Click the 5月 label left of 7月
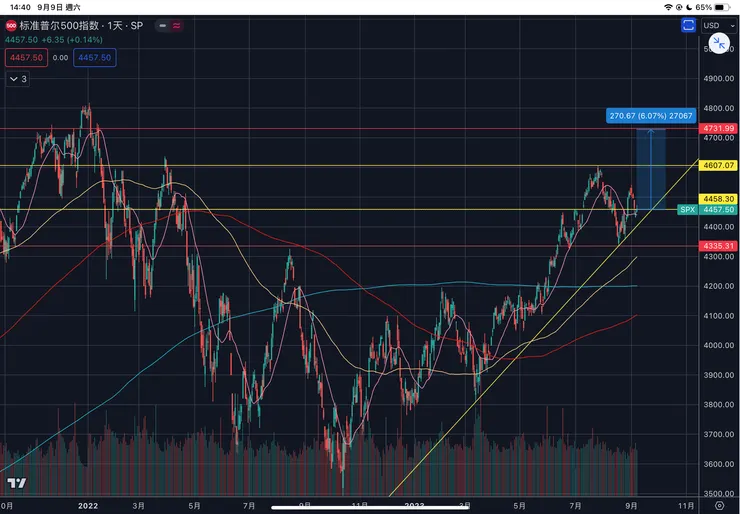Image resolution: width=740 pixels, height=514 pixels. (194, 506)
